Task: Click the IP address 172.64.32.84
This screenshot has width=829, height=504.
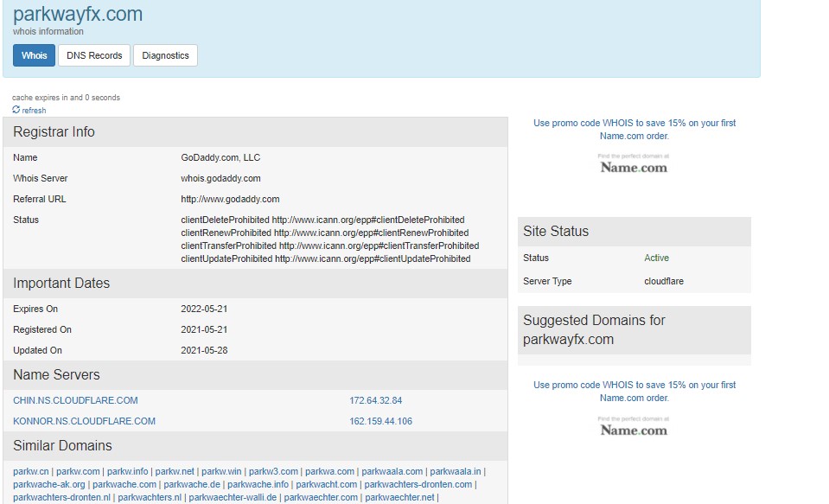Action: tap(375, 400)
